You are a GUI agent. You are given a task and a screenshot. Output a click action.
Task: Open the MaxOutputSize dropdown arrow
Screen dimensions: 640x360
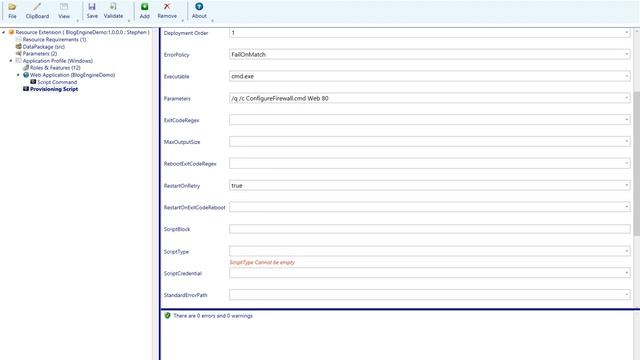[x=627, y=142]
